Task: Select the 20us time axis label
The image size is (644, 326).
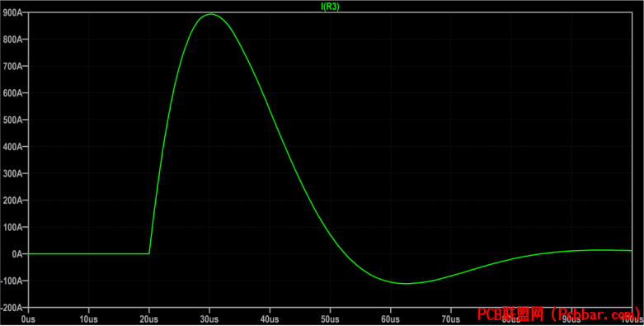Action: (x=149, y=319)
